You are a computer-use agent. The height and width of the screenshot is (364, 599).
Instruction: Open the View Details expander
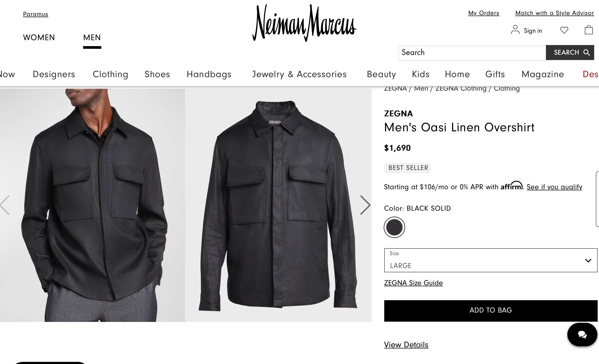406,345
